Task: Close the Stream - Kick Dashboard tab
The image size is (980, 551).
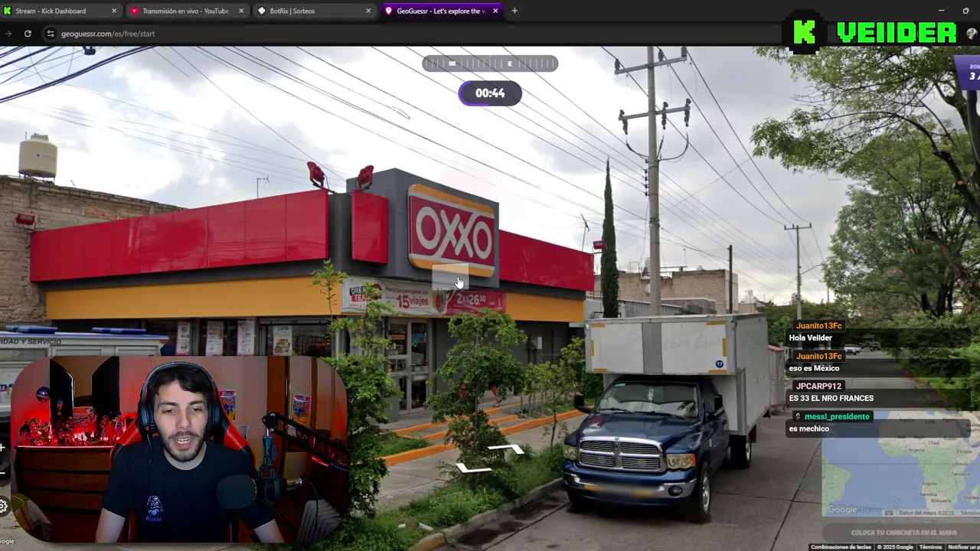Action: [x=114, y=11]
